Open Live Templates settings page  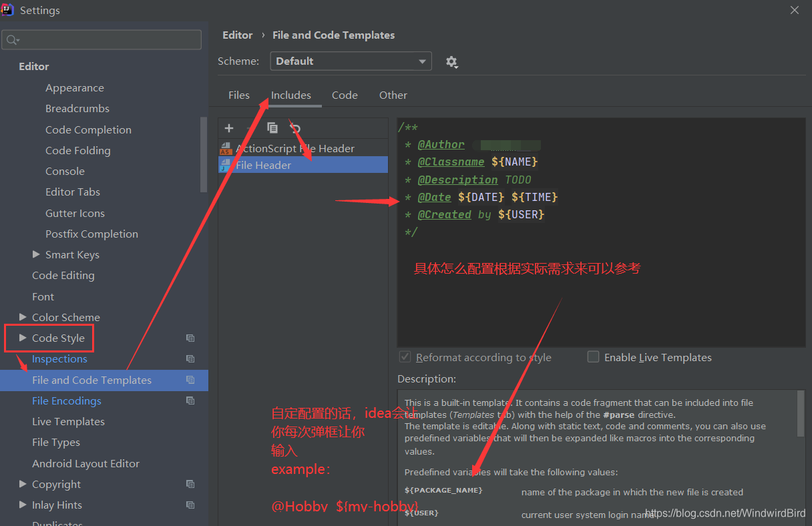coord(68,422)
